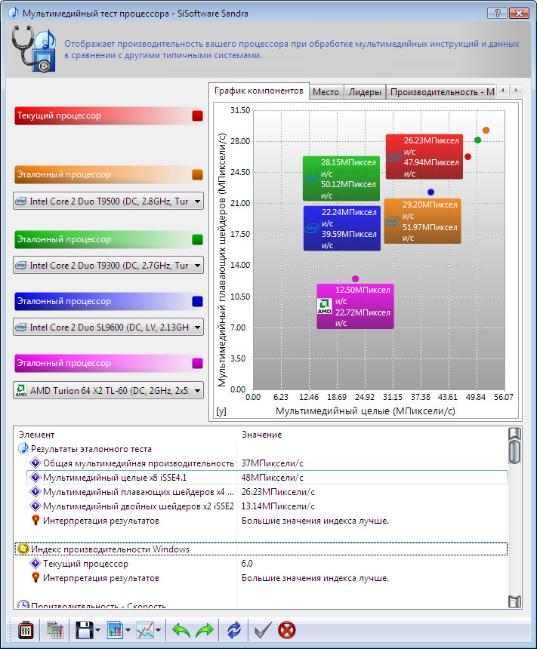Click the blue refresh arrows icon
This screenshot has width=537, height=649.
pyautogui.click(x=234, y=630)
